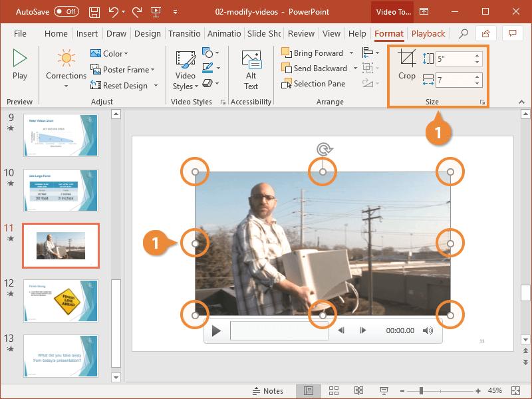532x399 pixels.
Task: Open Video Effects icon menu
Action: coord(210,83)
